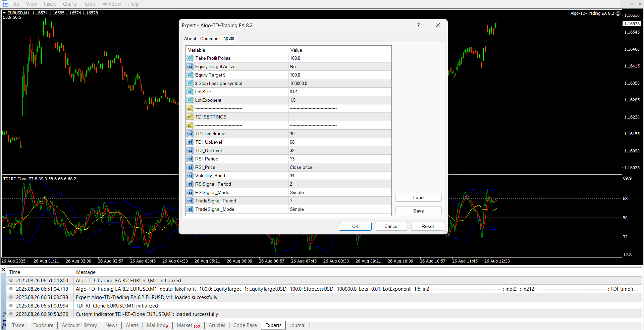This screenshot has height=330, width=644.
Task: Open the Journal tab in Terminal
Action: tap(297, 325)
